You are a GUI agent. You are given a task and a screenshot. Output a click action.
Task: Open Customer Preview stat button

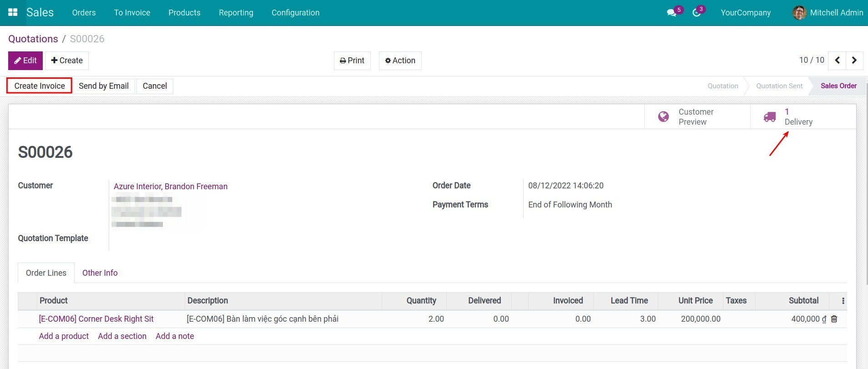[x=697, y=116]
